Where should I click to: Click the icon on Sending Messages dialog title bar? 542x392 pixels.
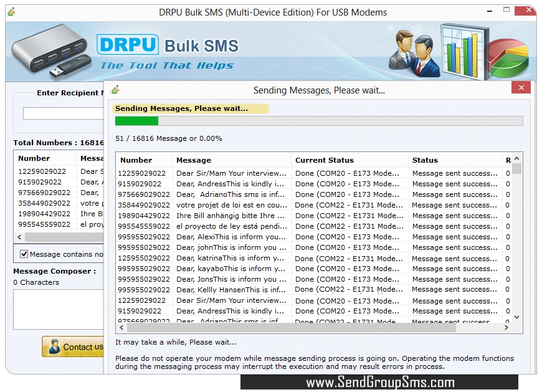[x=115, y=90]
